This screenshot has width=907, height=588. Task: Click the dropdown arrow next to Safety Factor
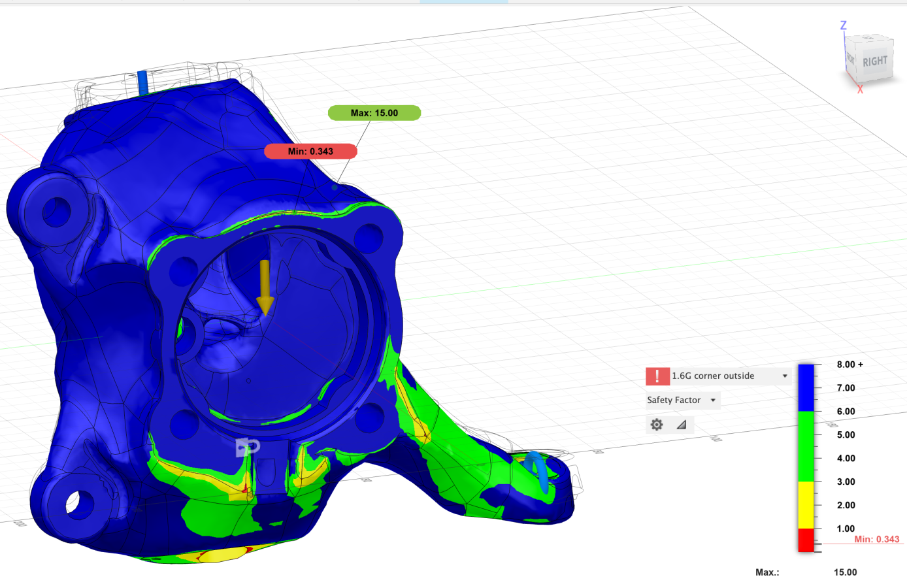click(x=713, y=400)
